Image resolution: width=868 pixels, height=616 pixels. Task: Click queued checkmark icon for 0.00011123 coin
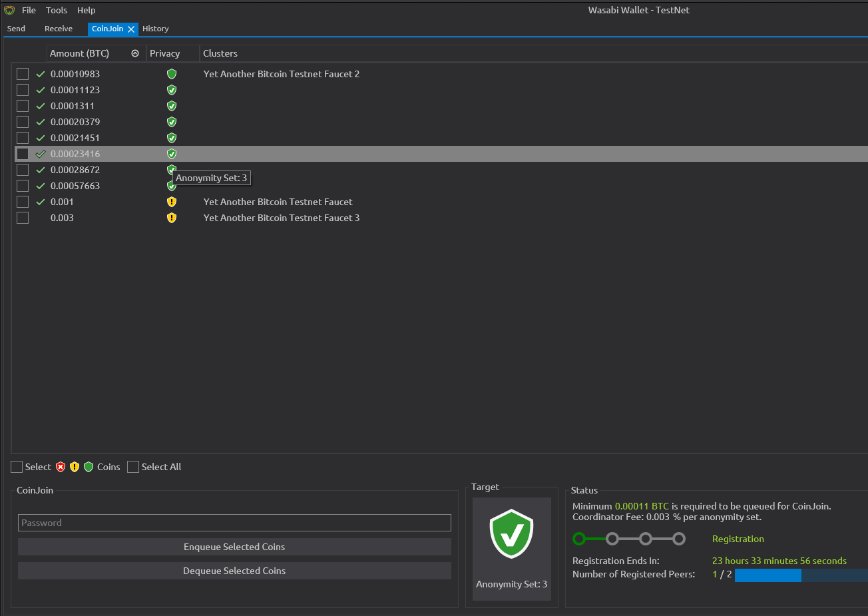[41, 90]
